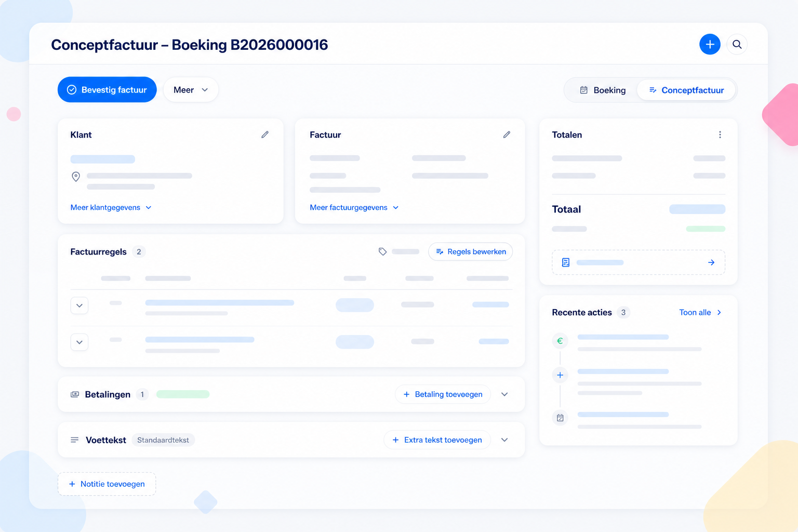The height and width of the screenshot is (532, 798).
Task: Click the lines icon beside Voettekst
Action: 75,440
